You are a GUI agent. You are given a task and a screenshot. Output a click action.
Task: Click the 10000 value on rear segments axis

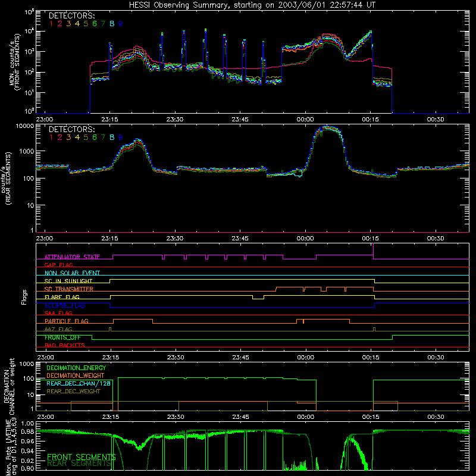25,126
